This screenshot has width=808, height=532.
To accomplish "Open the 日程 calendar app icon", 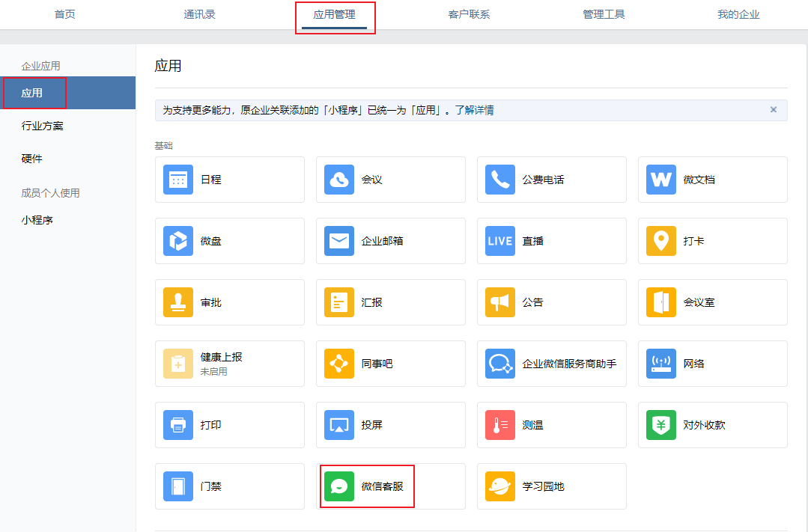I will click(x=177, y=180).
